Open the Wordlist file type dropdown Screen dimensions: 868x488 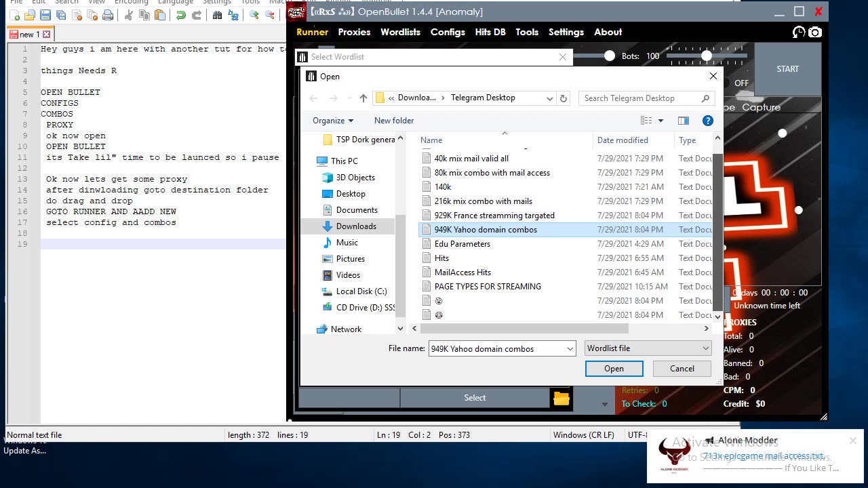[x=648, y=348]
